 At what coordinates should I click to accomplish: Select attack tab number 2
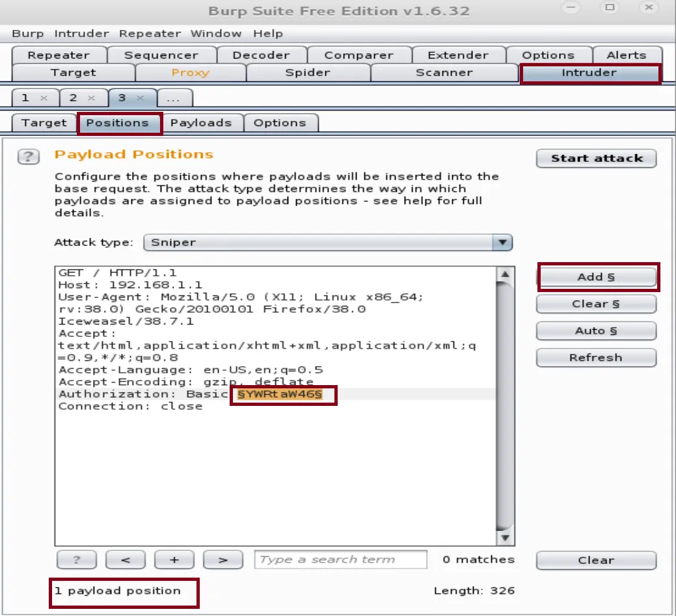[74, 98]
